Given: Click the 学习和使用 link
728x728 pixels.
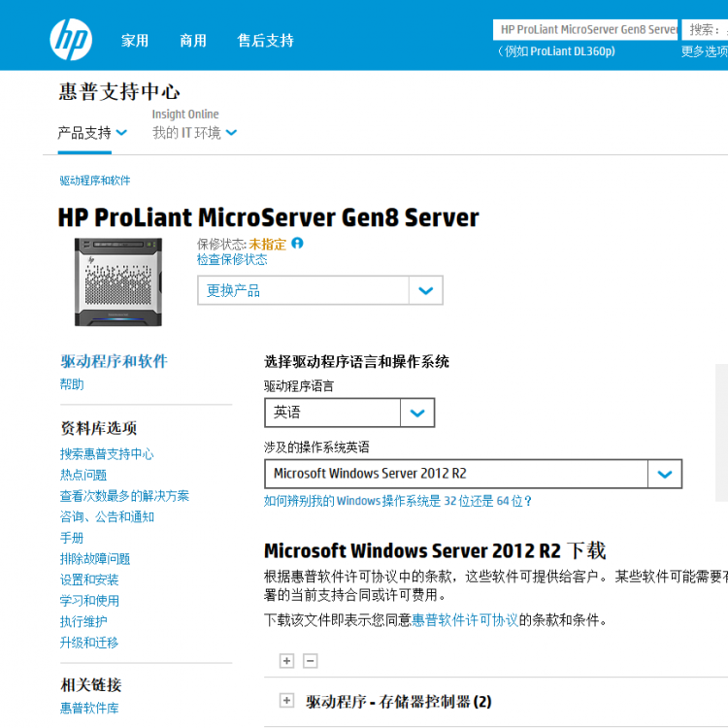Looking at the screenshot, I should [89, 600].
